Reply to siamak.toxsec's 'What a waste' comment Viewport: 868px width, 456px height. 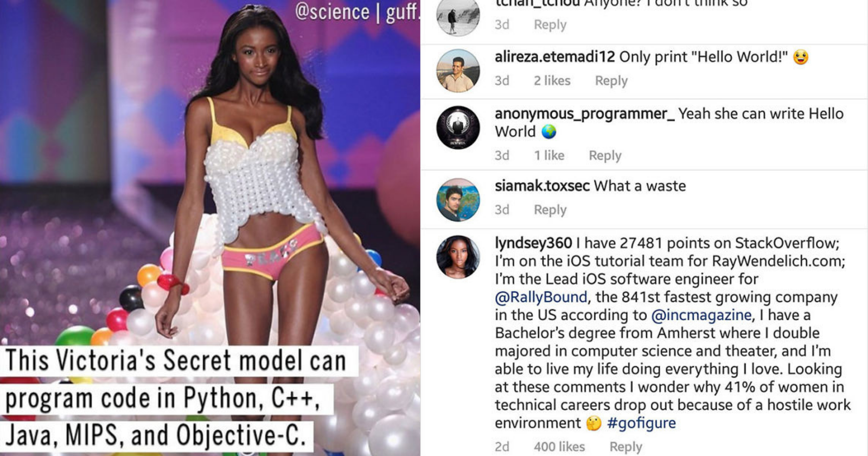(x=550, y=210)
